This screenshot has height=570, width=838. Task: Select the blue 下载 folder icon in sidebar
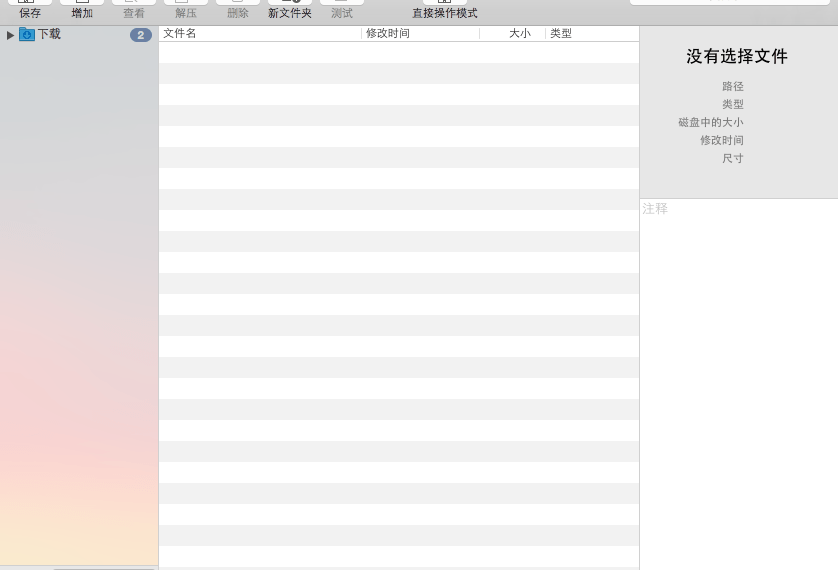pos(27,35)
